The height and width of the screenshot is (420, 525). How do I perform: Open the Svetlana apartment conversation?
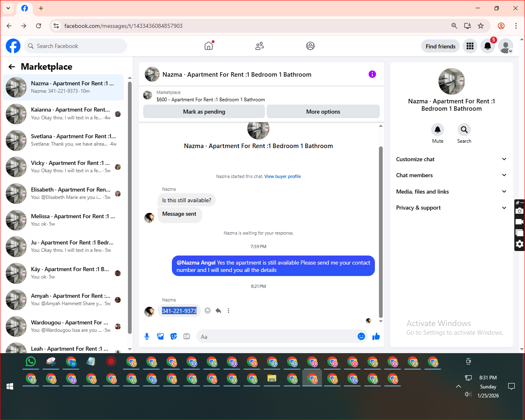64,140
